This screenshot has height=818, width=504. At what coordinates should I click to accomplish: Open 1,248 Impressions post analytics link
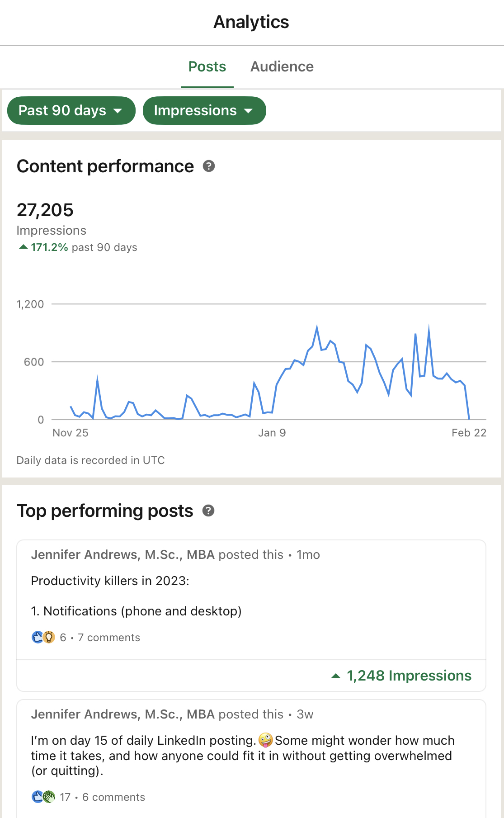coord(409,676)
